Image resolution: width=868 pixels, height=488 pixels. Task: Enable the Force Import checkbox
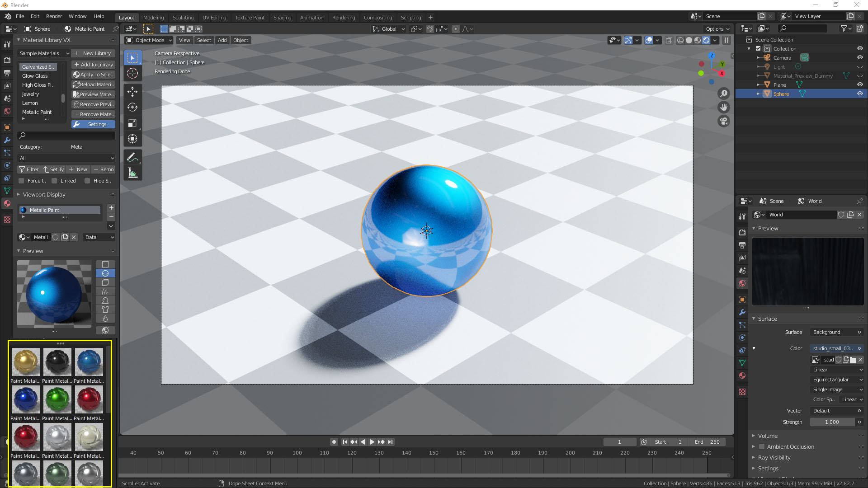tap(21, 181)
